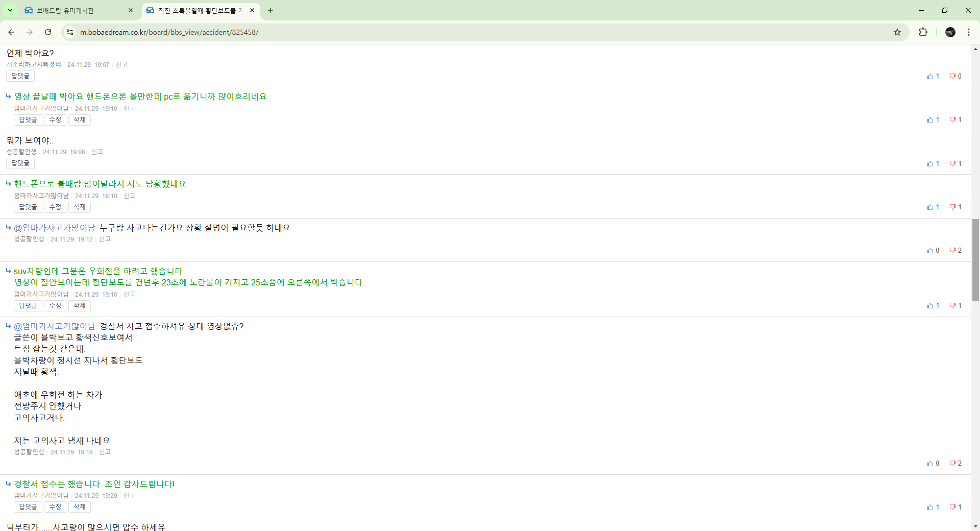This screenshot has width=980, height=531.
Task: Click 답댓글 under 경찰서 접수는 했습니다
Action: pos(28,507)
